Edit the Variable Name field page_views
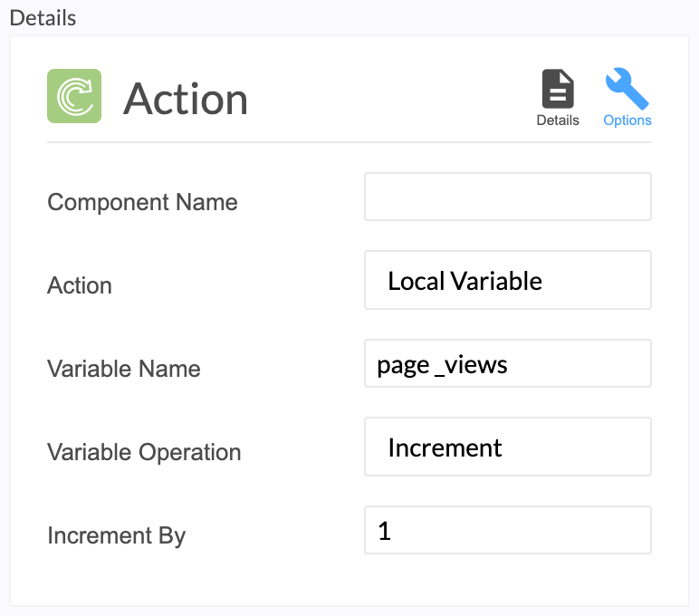Image resolution: width=699 pixels, height=616 pixels. tap(508, 363)
